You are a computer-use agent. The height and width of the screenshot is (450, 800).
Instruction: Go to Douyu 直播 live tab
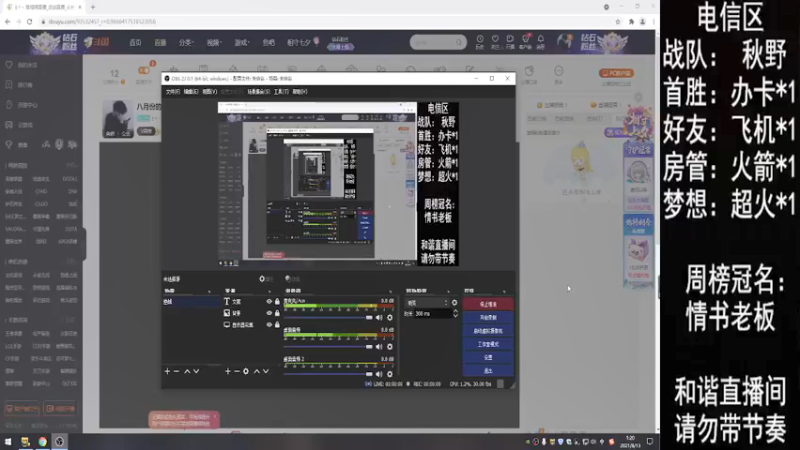(x=160, y=42)
